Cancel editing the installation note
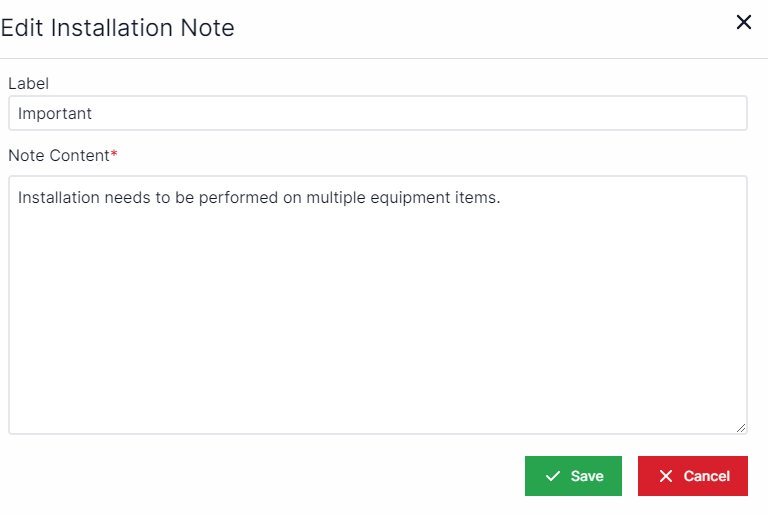Viewport: 768px width, 515px height. point(692,476)
